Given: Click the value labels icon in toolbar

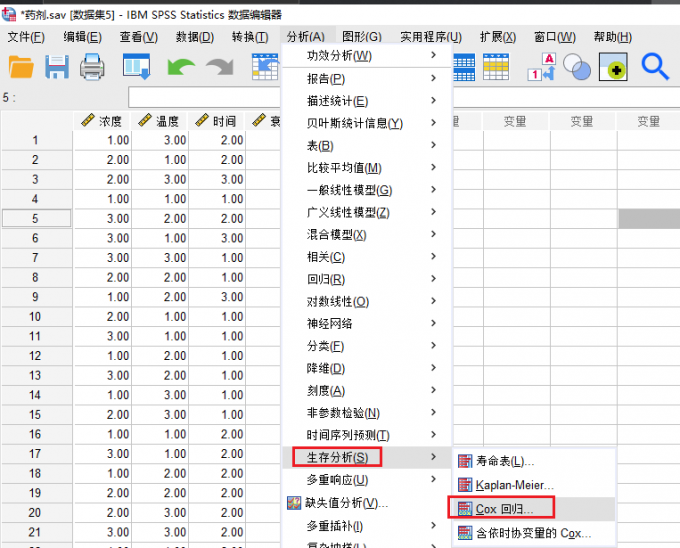Looking at the screenshot, I should point(541,67).
